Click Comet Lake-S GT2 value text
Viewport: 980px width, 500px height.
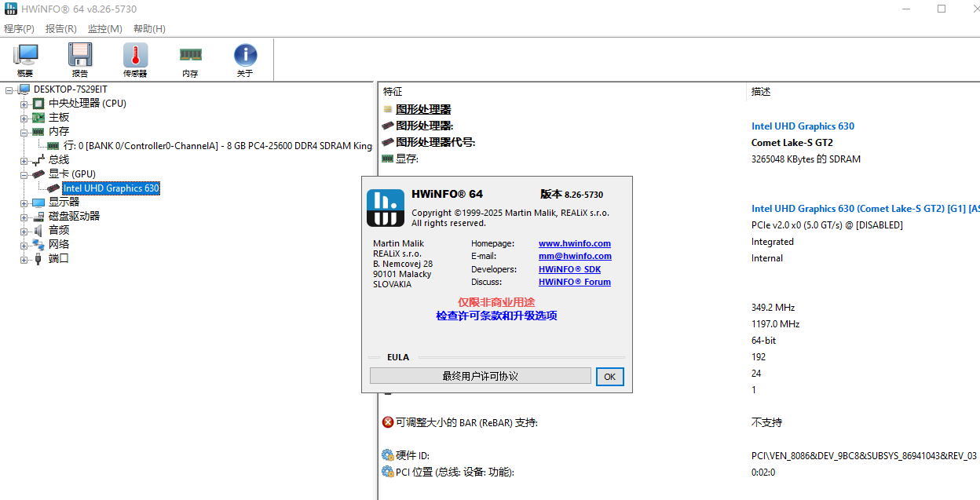coord(792,143)
